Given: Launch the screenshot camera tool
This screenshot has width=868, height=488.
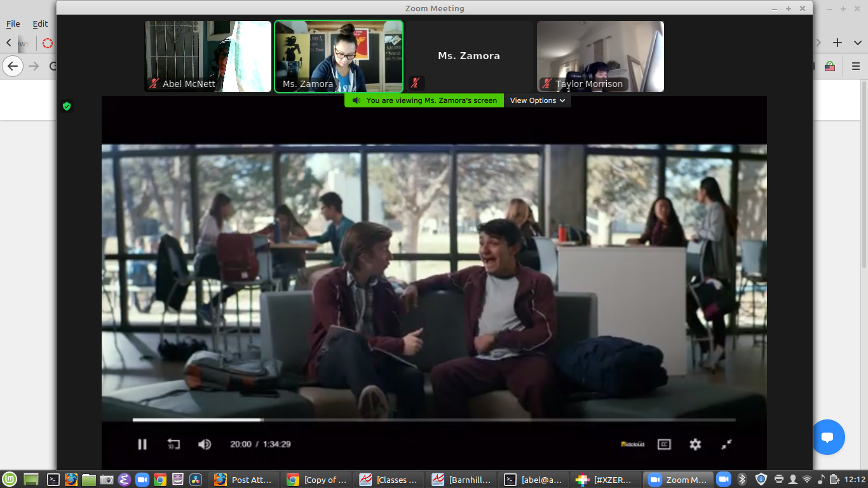Looking at the screenshot, I should coord(107,480).
